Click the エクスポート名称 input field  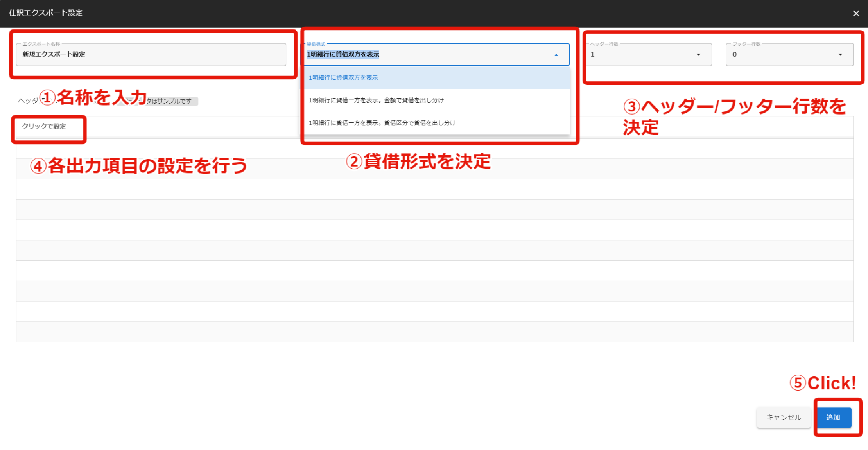tap(151, 55)
